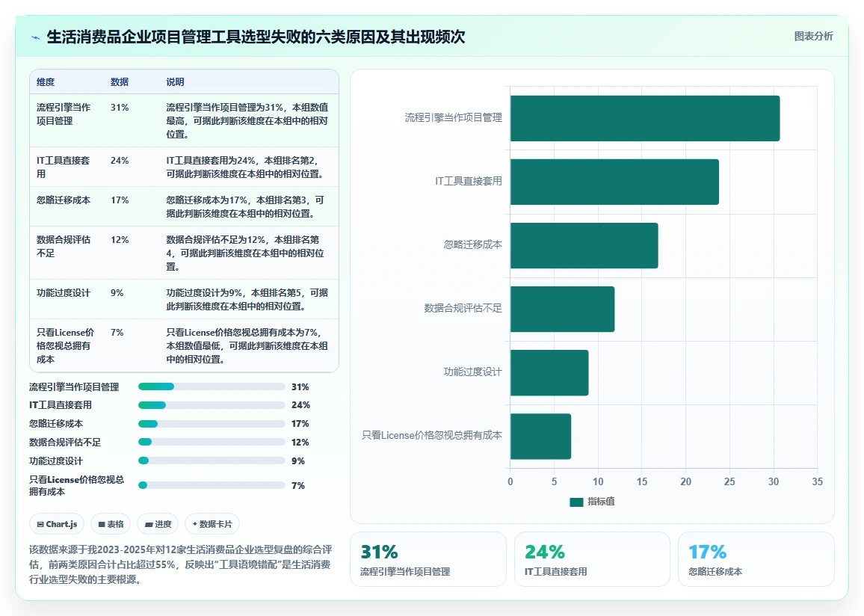Click the Chart.js tag chip
The width and height of the screenshot is (864, 616).
point(57,524)
